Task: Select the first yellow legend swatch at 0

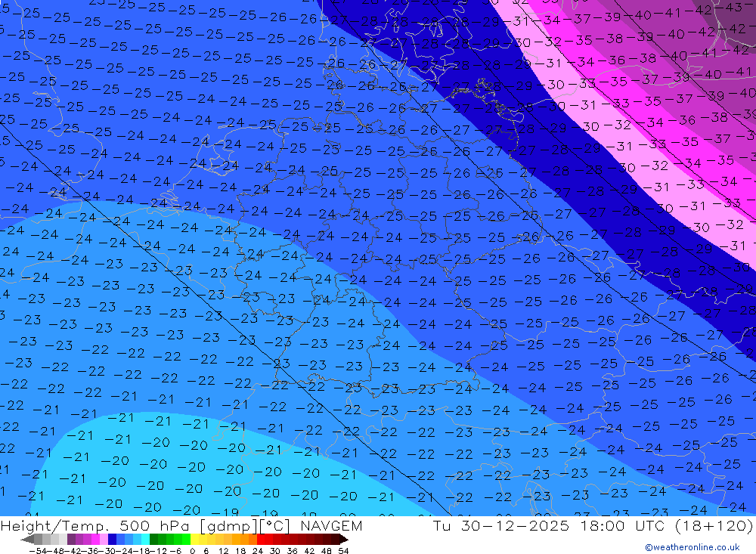Action: (195, 539)
